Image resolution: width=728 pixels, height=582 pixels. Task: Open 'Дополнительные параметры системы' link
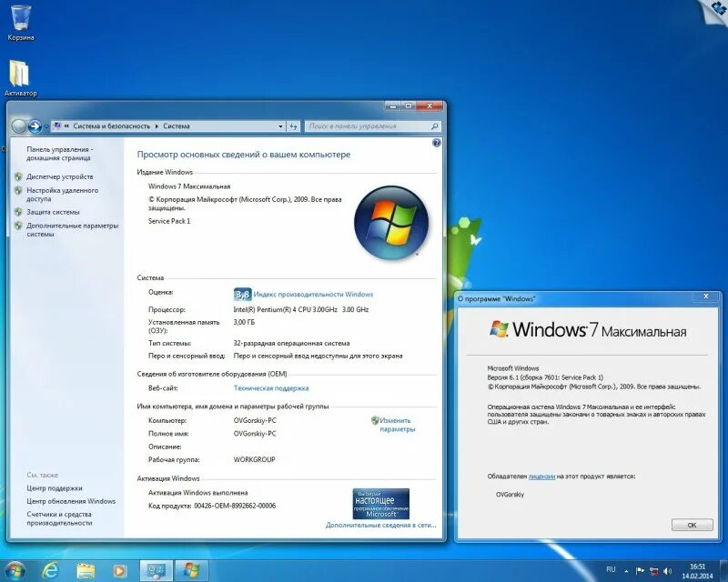click(73, 230)
